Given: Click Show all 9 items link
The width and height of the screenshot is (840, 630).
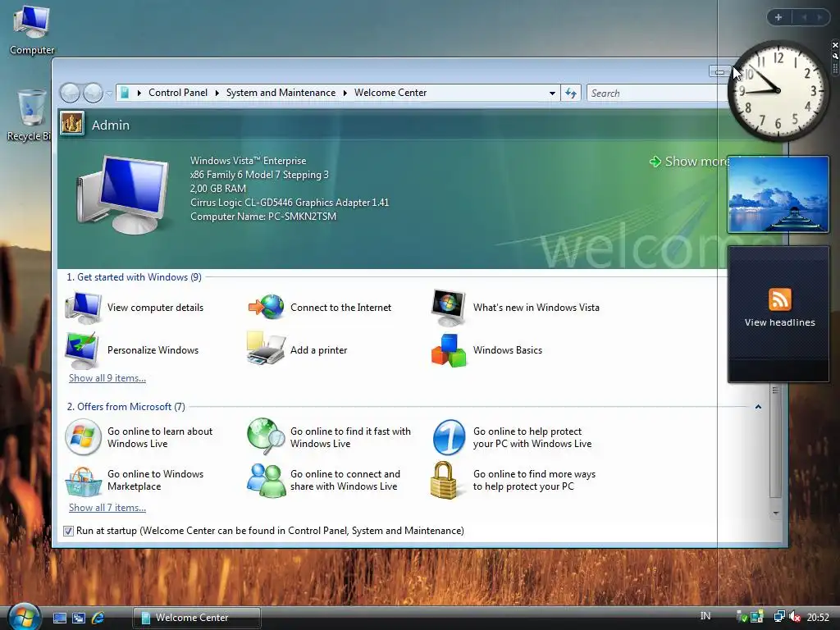Looking at the screenshot, I should pyautogui.click(x=107, y=378).
